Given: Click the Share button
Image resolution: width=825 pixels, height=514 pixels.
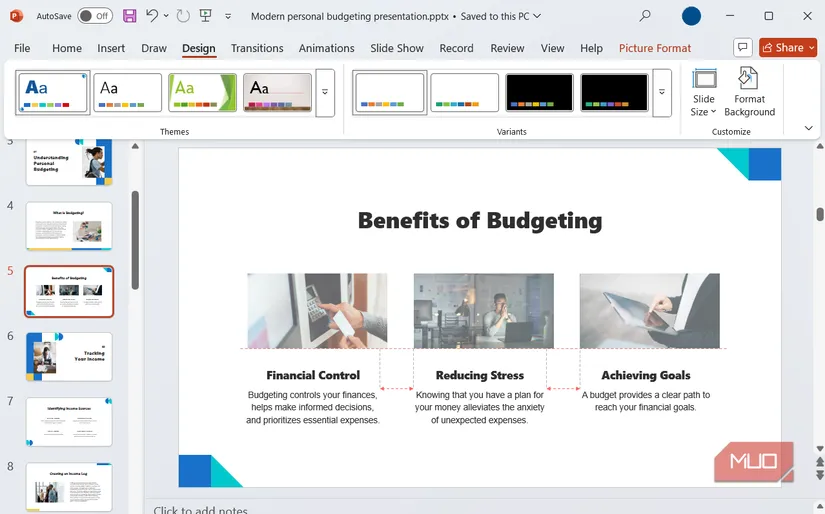Looking at the screenshot, I should [788, 47].
